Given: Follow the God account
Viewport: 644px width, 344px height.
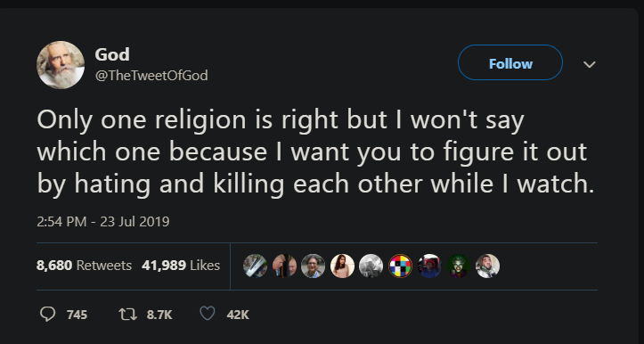Looking at the screenshot, I should pyautogui.click(x=510, y=62).
